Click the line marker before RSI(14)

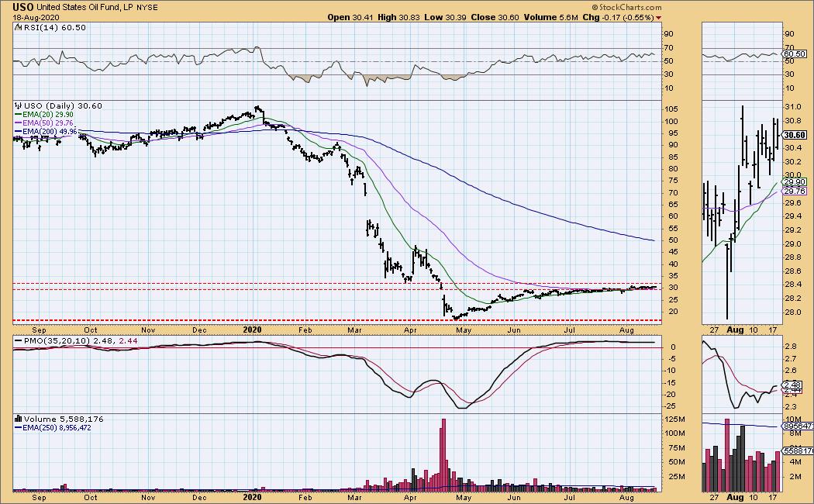coord(18,27)
